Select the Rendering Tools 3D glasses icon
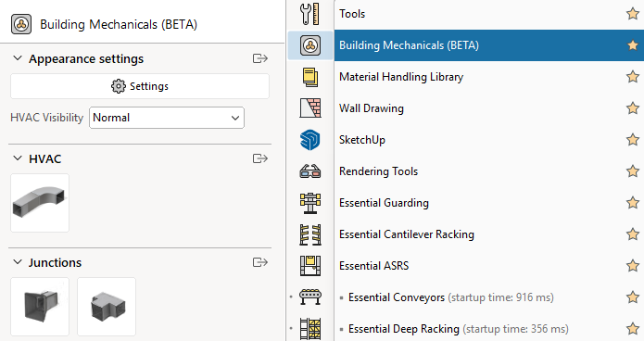Screen dimensions: 644x341 (x=310, y=171)
